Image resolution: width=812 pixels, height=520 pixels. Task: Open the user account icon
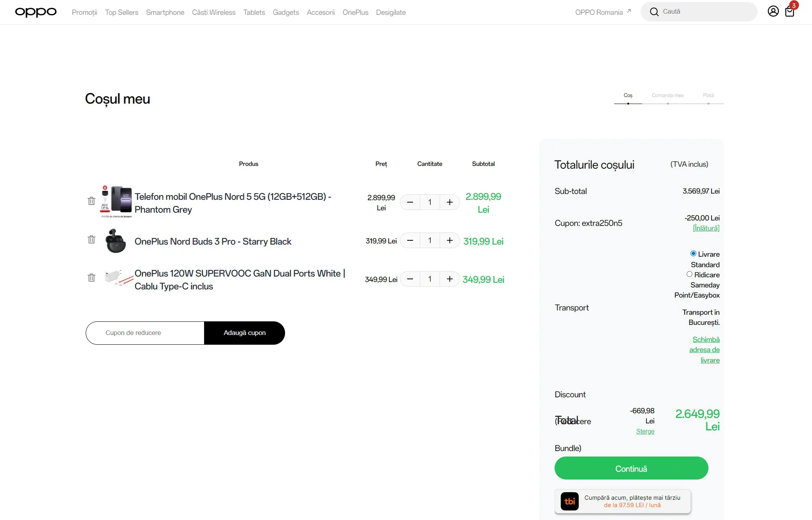coord(773,11)
